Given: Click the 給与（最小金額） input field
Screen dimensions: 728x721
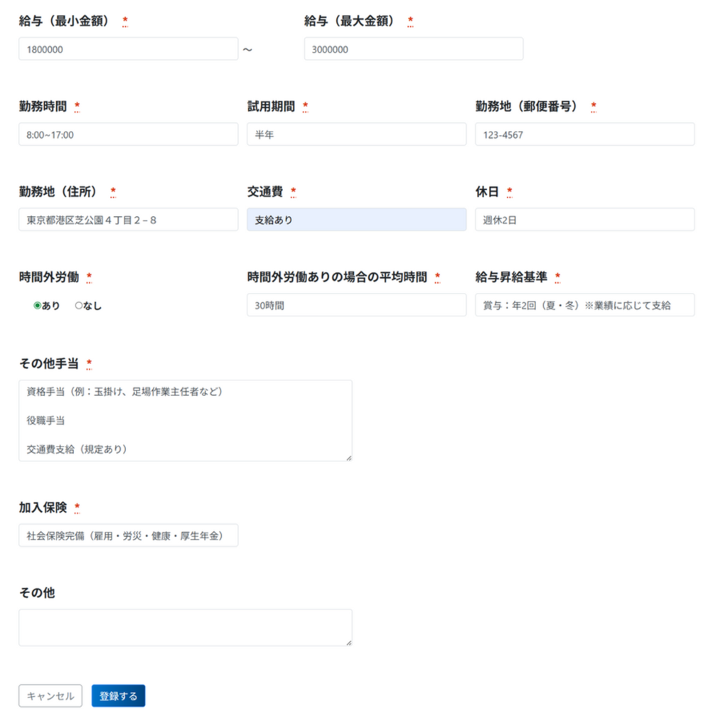Looking at the screenshot, I should click(x=128, y=49).
